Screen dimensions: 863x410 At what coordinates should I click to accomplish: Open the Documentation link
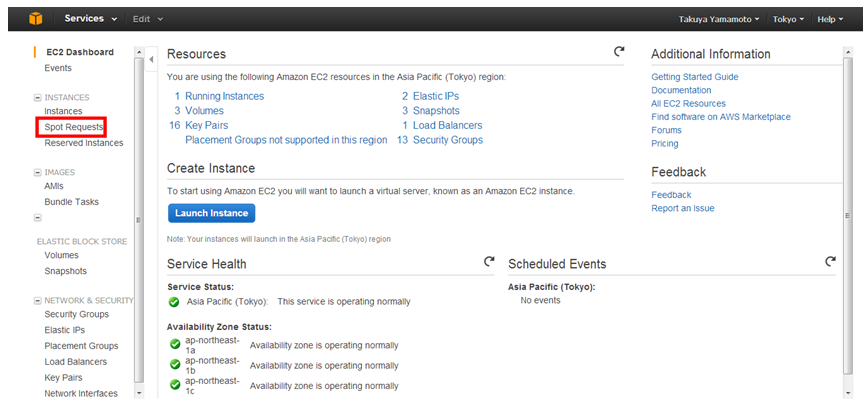[x=681, y=90]
